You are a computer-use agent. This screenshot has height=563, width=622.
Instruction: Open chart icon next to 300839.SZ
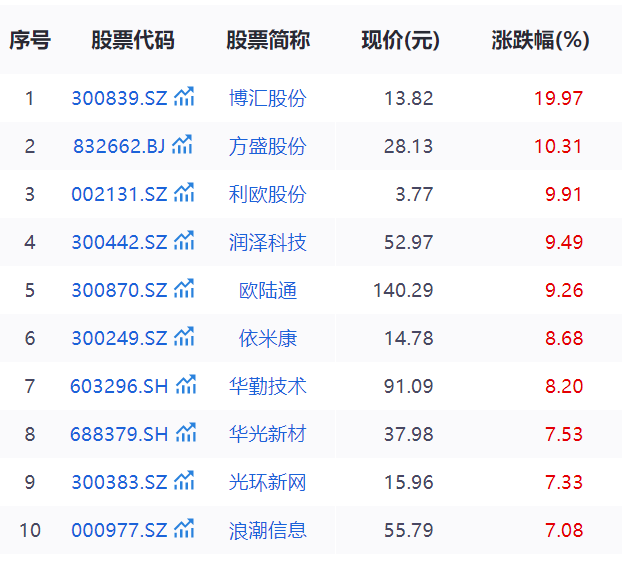184,96
